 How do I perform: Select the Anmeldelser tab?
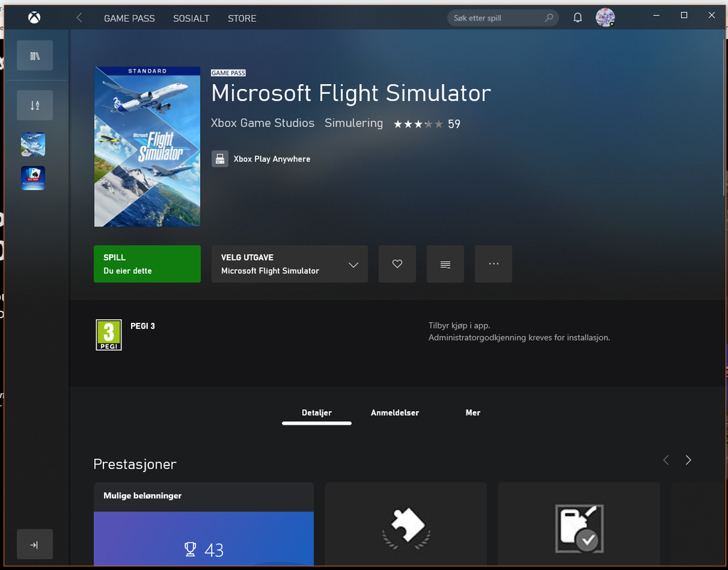[x=395, y=413]
